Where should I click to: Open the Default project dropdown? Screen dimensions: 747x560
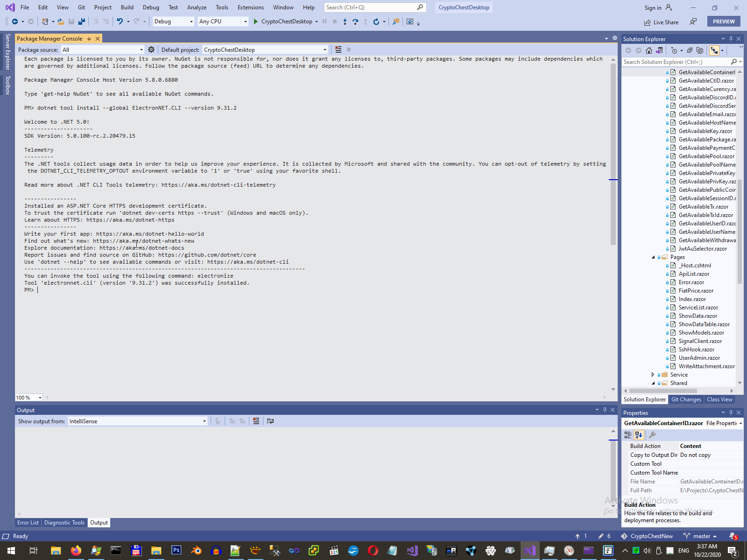coord(265,49)
